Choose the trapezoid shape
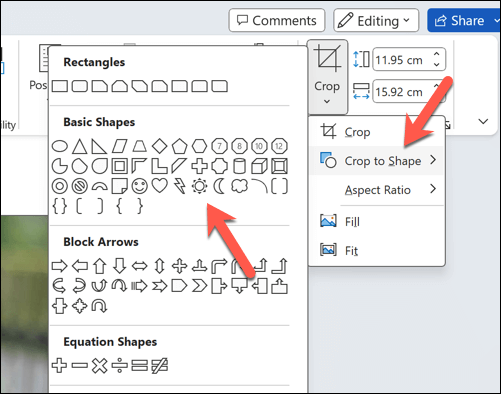Image resolution: width=501 pixels, height=394 pixels. (140, 146)
